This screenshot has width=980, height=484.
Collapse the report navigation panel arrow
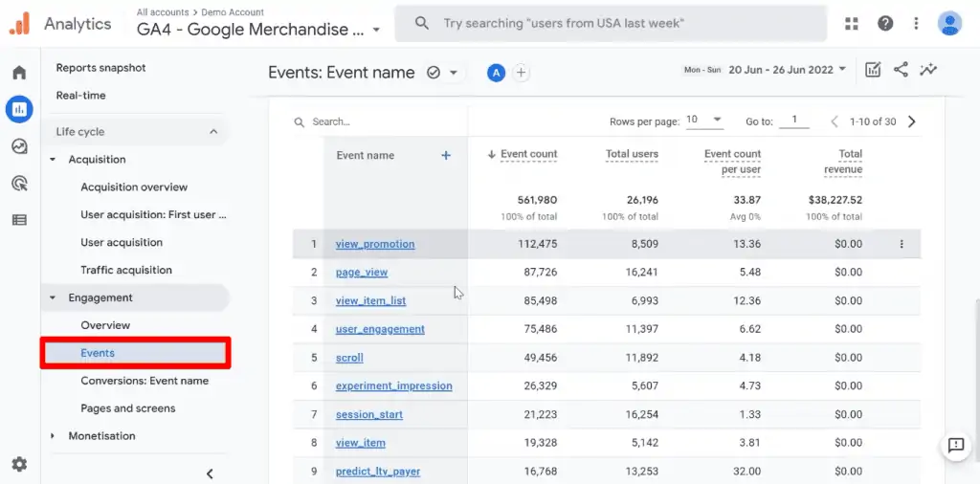click(x=210, y=473)
